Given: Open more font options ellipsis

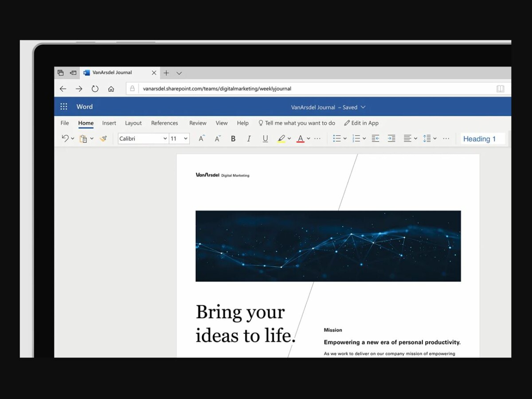Looking at the screenshot, I should [317, 139].
